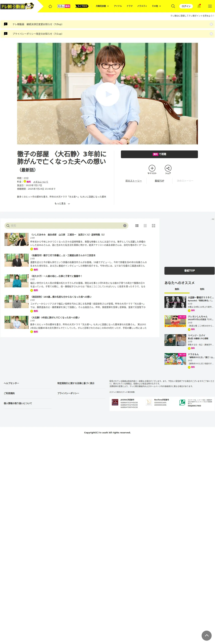Expand the その他 dropdown
Screen dimensions: 215x644
[156, 6]
